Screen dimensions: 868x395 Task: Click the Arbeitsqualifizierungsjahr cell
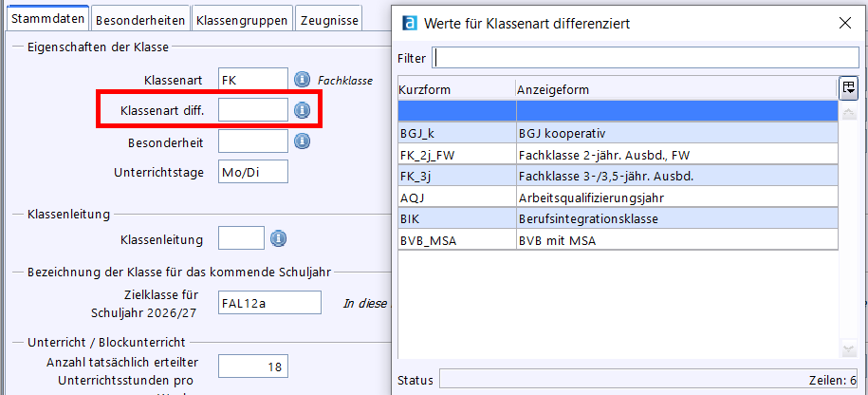coord(677,197)
